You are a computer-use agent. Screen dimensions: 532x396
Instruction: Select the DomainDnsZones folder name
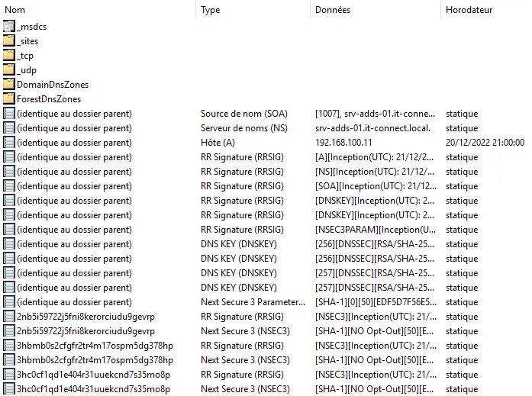tap(53, 85)
